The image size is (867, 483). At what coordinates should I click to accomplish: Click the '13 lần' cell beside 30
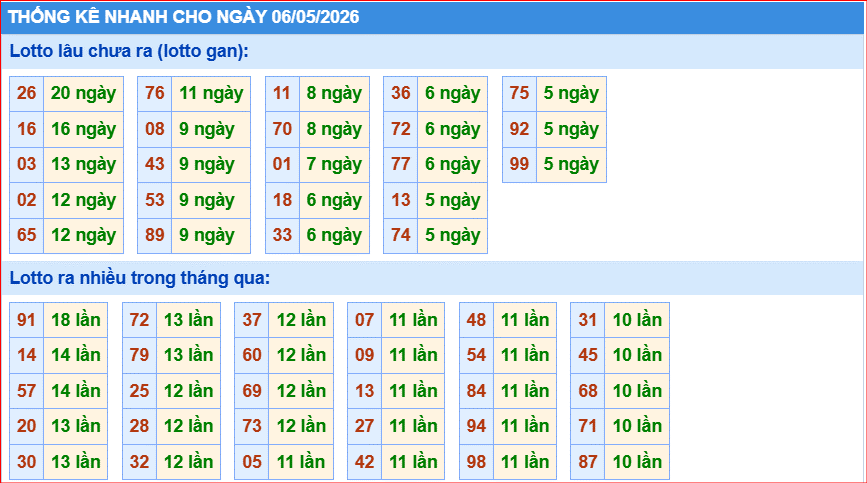[x=76, y=462]
